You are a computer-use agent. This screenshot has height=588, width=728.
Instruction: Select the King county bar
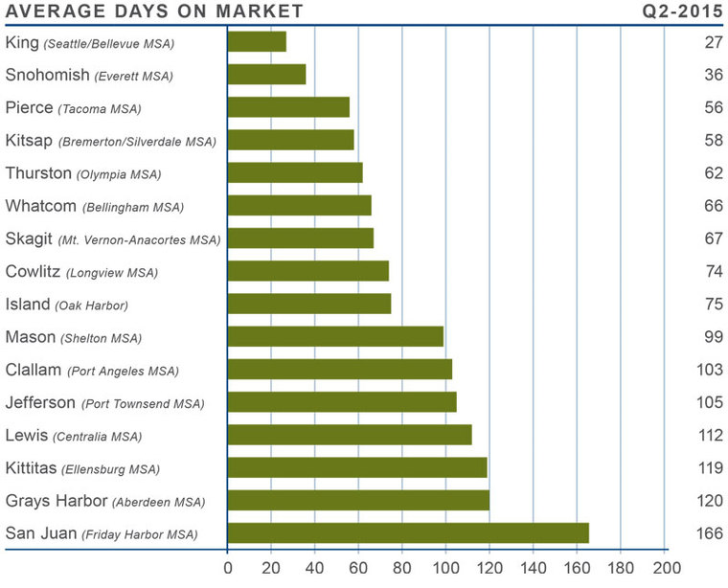coord(257,42)
